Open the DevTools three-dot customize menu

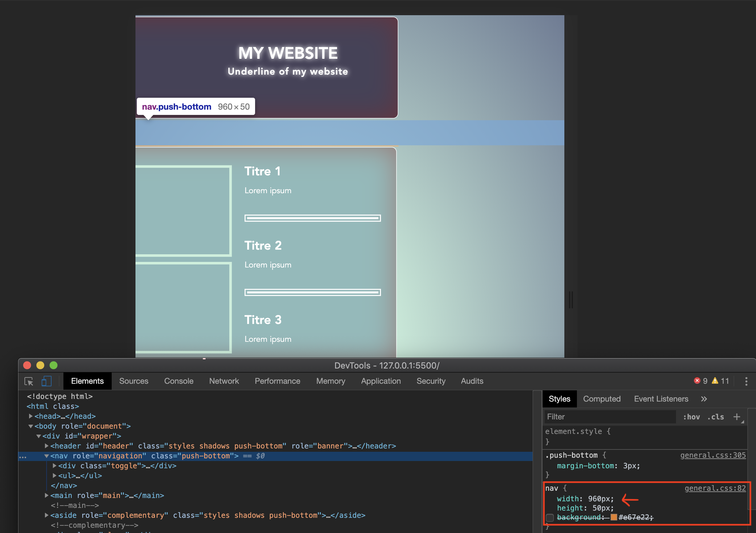pyautogui.click(x=746, y=381)
